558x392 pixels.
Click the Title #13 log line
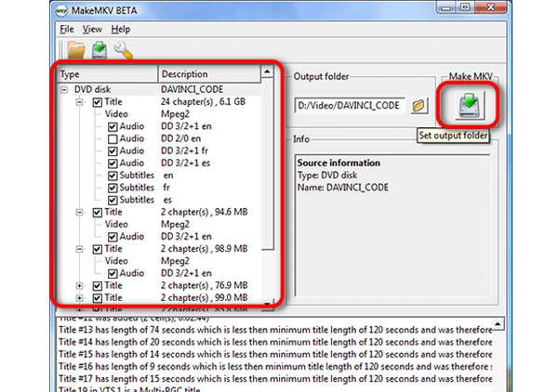275,330
